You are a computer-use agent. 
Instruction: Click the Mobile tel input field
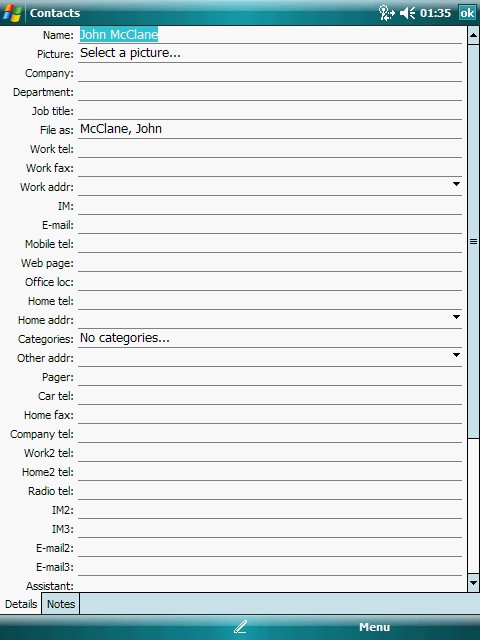(x=270, y=244)
